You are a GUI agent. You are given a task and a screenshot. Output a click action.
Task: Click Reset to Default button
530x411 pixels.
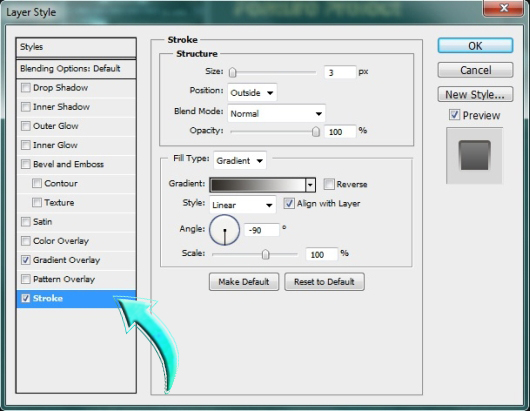pyautogui.click(x=324, y=282)
